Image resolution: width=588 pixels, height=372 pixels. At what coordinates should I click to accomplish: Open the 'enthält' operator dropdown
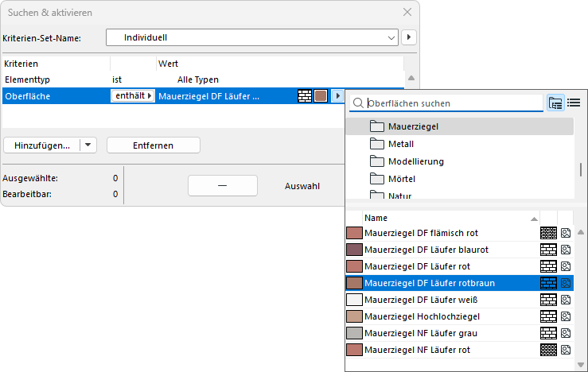click(132, 96)
